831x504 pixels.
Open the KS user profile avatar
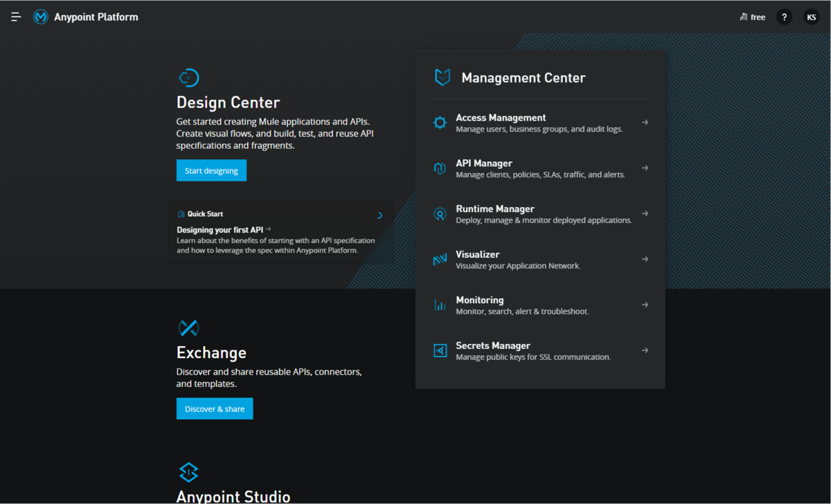point(811,17)
